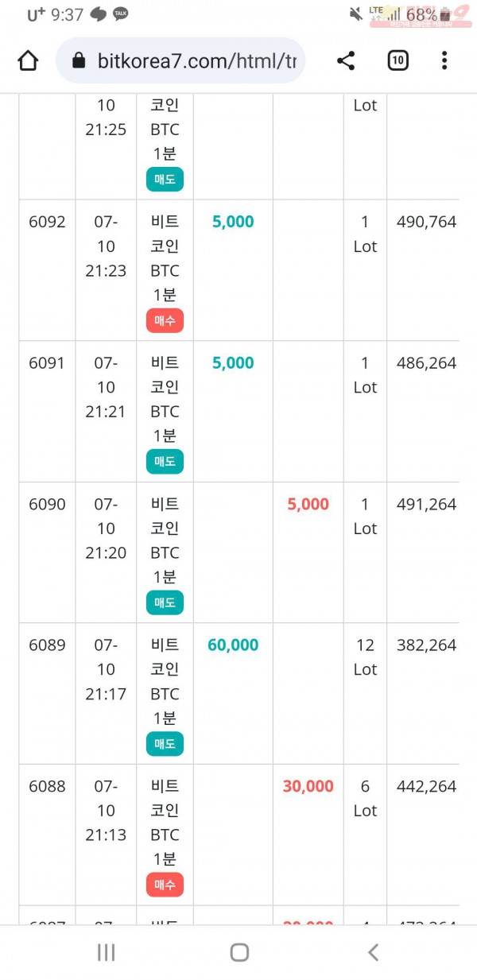
Task: Tap the 매도 badge in row 6091
Action: (165, 462)
